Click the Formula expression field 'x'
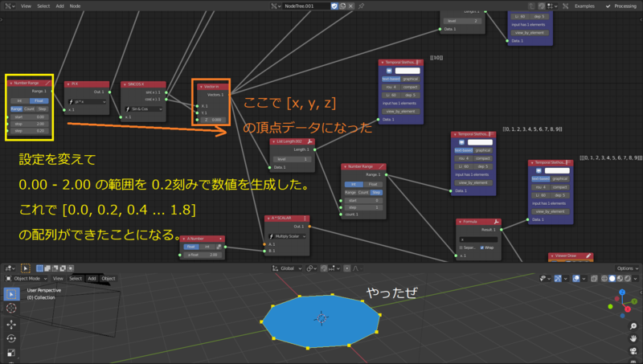This screenshot has width=643, height=364. pyautogui.click(x=478, y=239)
